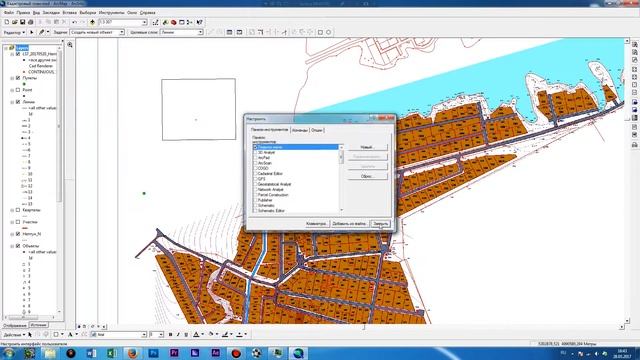Screen dimensions: 640x360
Task: Open the Файл menu
Action: [9, 13]
